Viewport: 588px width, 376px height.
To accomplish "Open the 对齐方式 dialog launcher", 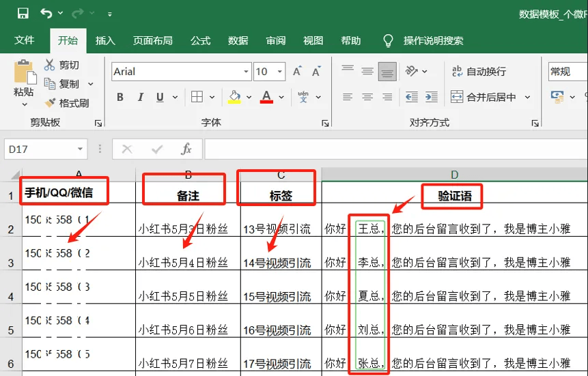I will (x=535, y=123).
